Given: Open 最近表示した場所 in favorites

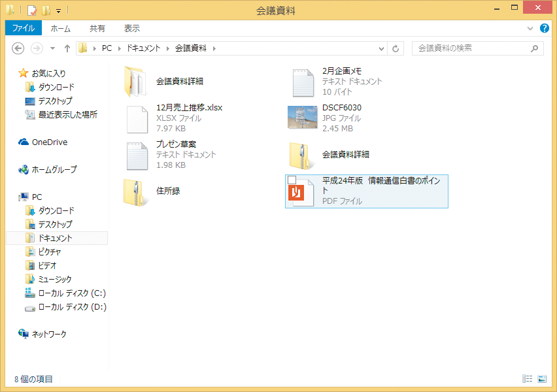Looking at the screenshot, I should coord(67,115).
